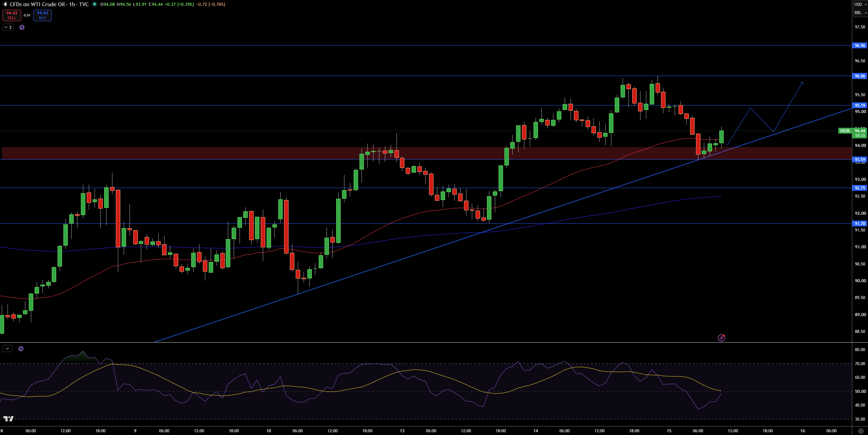Image resolution: width=868 pixels, height=435 pixels.
Task: Open chart settings gear icon at bottom right
Action: (x=860, y=431)
